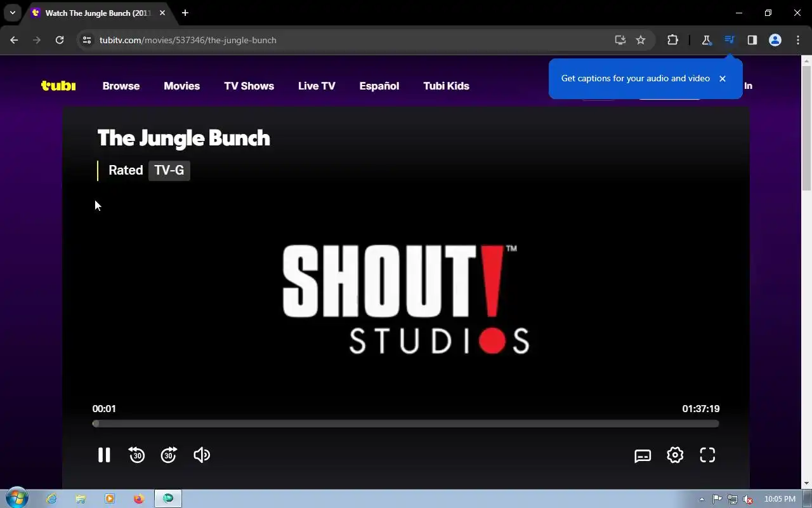This screenshot has height=508, width=812.
Task: Click the browser forward button
Action: coord(37,40)
